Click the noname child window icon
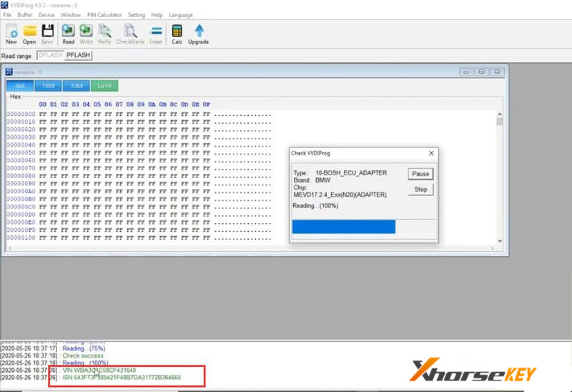The width and height of the screenshot is (572, 392). (x=9, y=72)
